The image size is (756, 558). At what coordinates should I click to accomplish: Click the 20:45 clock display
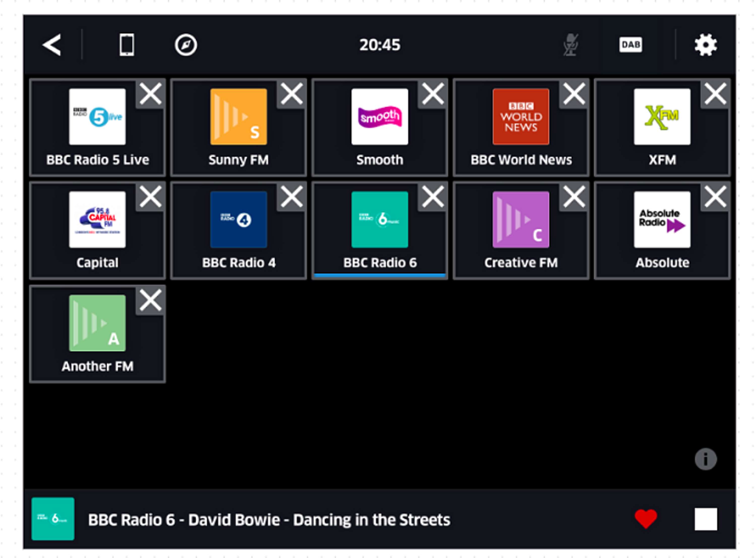point(380,45)
